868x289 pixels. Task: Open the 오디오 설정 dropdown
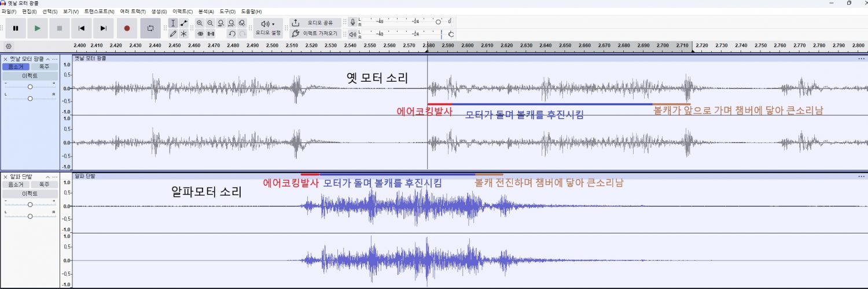[267, 27]
